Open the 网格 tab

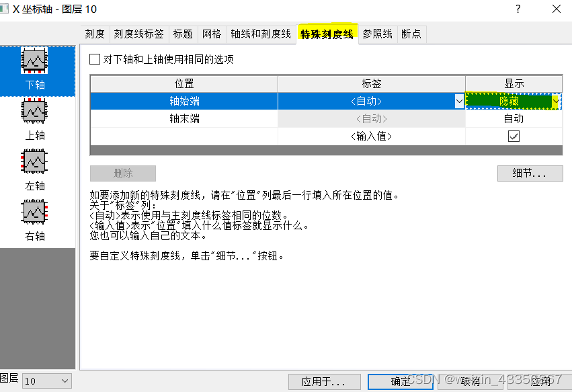(x=212, y=34)
